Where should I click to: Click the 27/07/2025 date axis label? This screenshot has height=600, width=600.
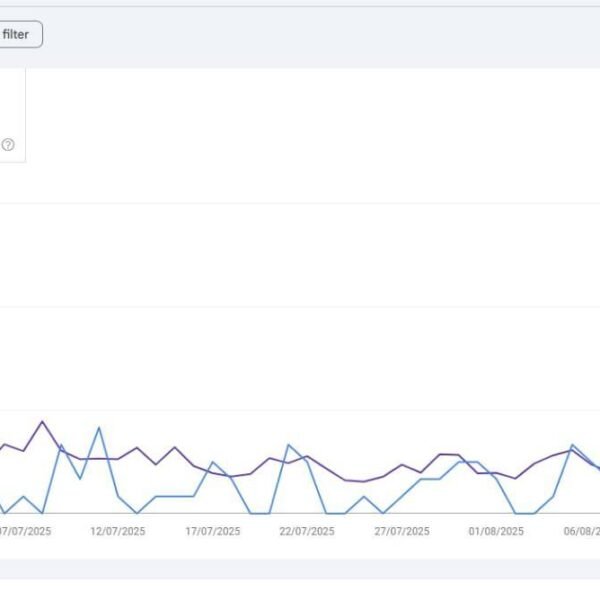pyautogui.click(x=401, y=531)
